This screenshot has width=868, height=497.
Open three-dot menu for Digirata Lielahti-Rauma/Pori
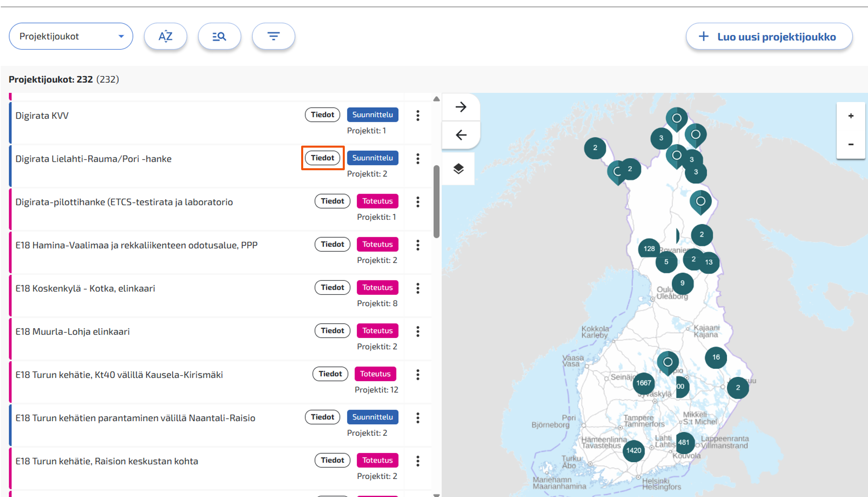click(x=418, y=159)
